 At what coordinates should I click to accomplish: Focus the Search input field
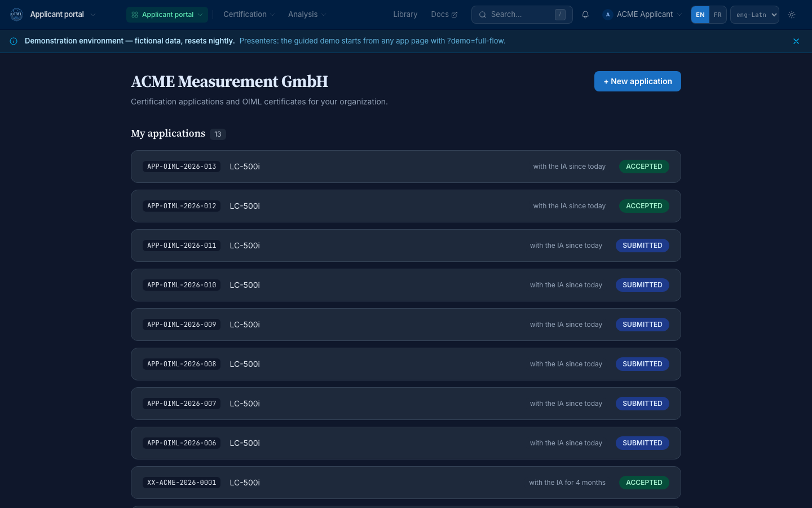click(x=522, y=15)
